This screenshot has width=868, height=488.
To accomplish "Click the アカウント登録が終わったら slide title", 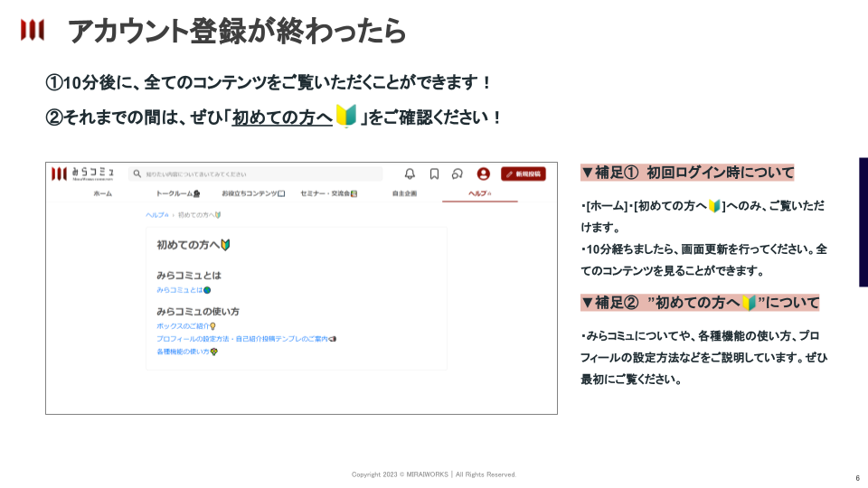I will [x=237, y=31].
